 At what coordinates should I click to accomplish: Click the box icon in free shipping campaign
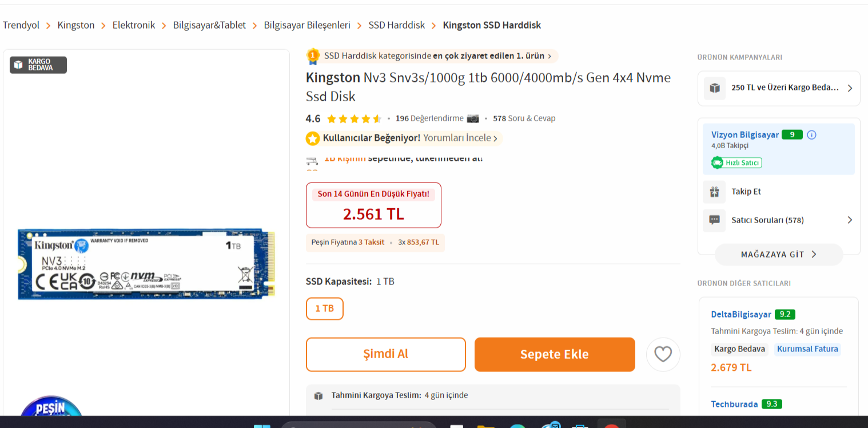coord(715,88)
